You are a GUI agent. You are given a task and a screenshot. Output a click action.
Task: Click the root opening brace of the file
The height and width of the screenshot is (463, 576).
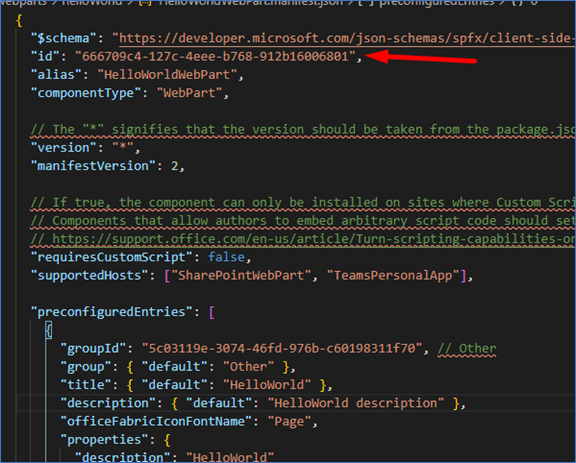coord(19,20)
